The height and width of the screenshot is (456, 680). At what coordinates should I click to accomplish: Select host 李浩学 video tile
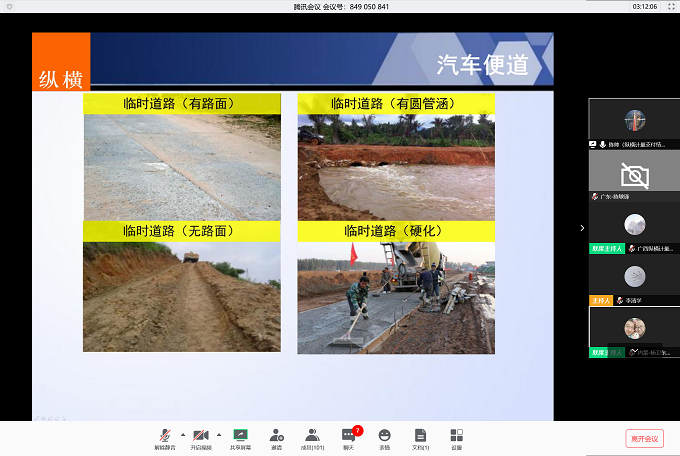[x=634, y=280]
